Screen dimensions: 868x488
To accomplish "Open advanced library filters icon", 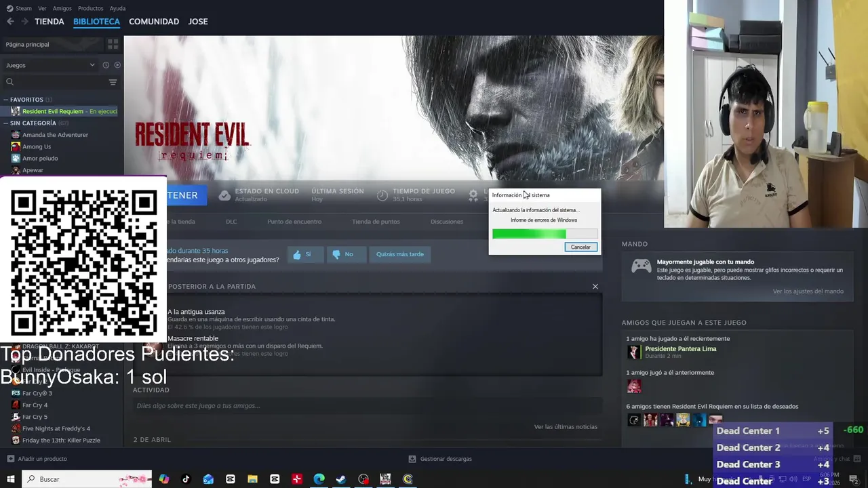I will (x=113, y=82).
